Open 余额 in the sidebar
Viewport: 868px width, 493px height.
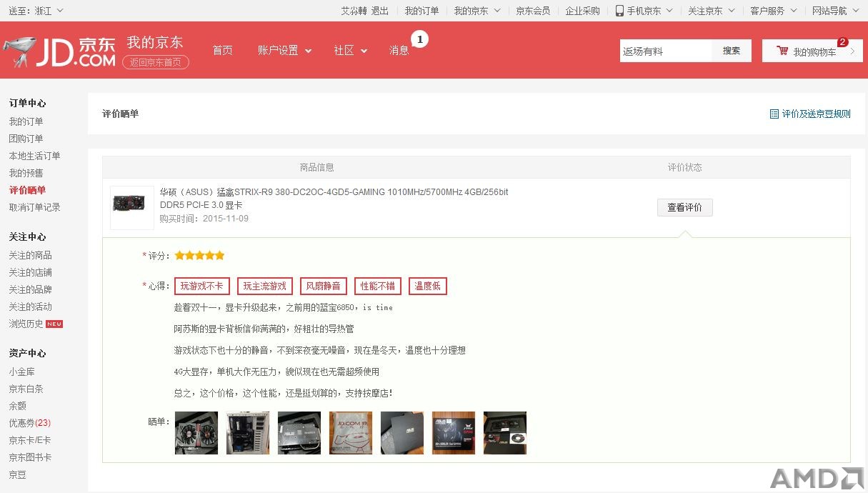[x=17, y=406]
